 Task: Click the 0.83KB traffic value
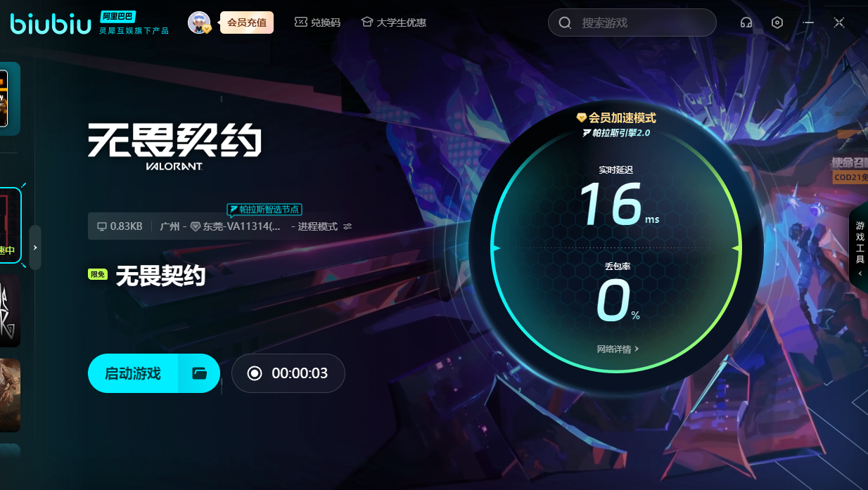[127, 226]
